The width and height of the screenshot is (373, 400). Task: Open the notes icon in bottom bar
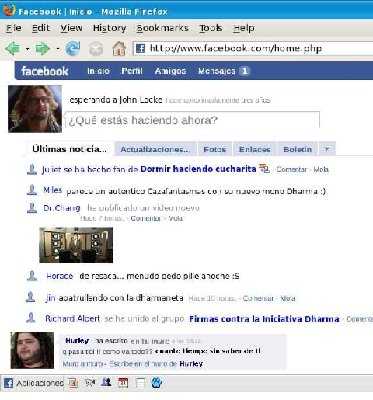141,383
